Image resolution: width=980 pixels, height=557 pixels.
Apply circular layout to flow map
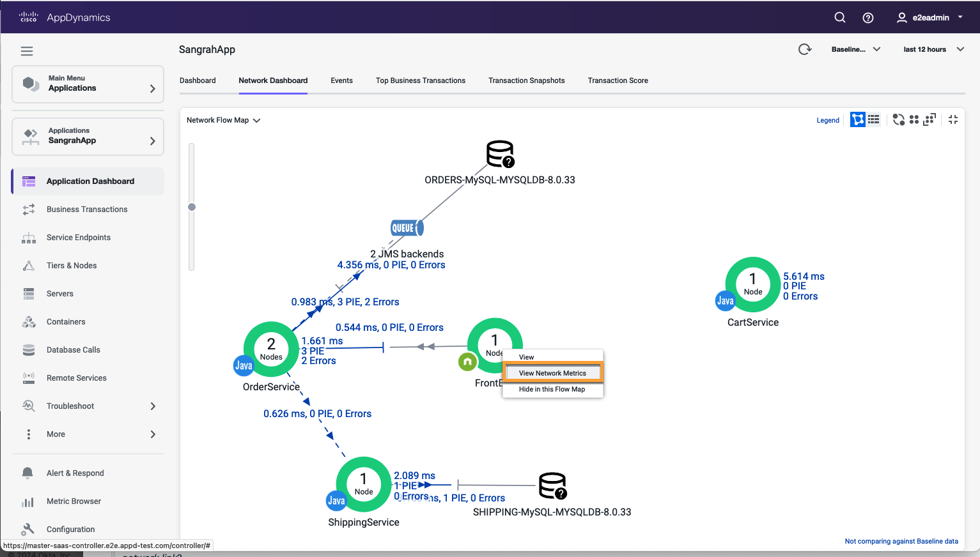(x=899, y=119)
